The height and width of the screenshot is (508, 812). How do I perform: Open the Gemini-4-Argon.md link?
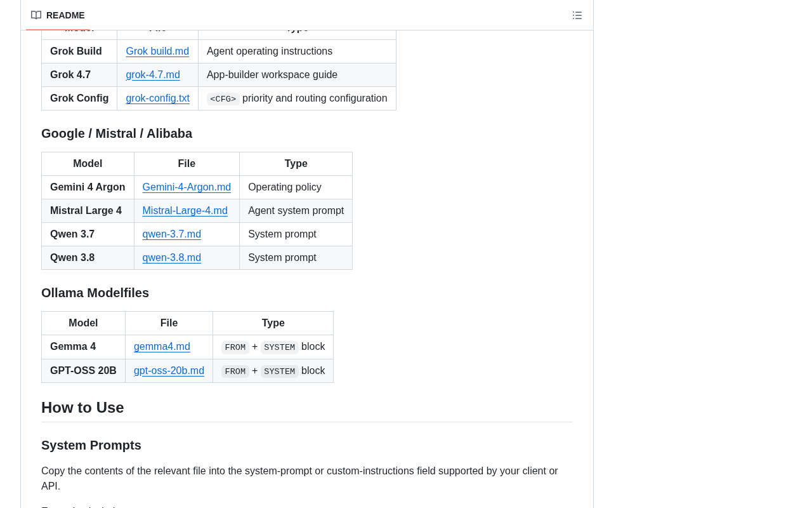pyautogui.click(x=187, y=187)
